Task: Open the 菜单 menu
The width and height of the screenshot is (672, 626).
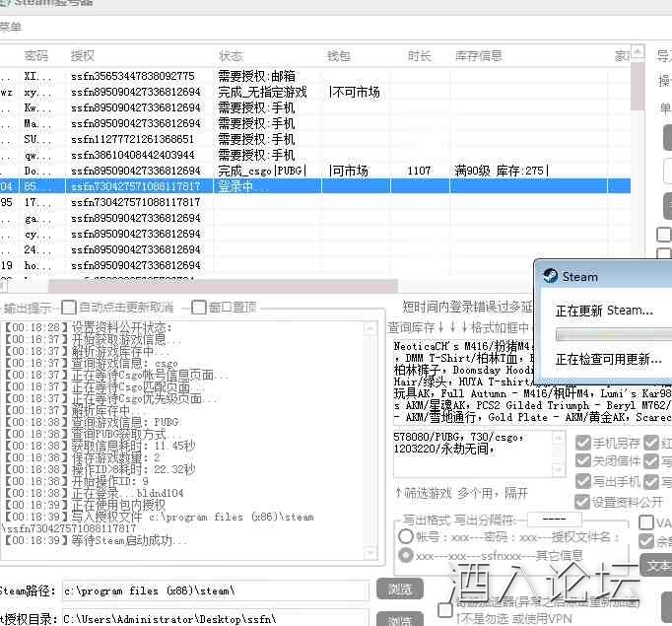Action: (x=10, y=28)
